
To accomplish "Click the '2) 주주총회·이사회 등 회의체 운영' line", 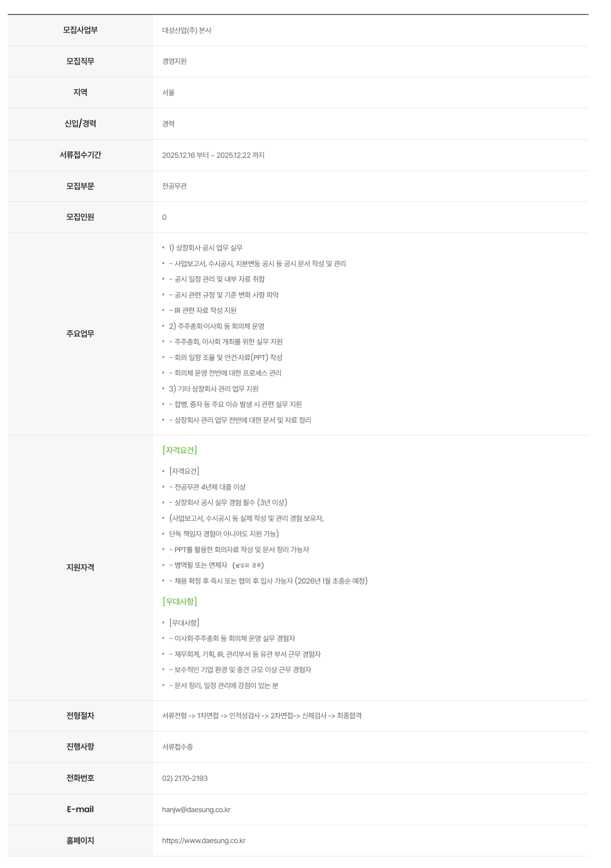I will pos(216,326).
